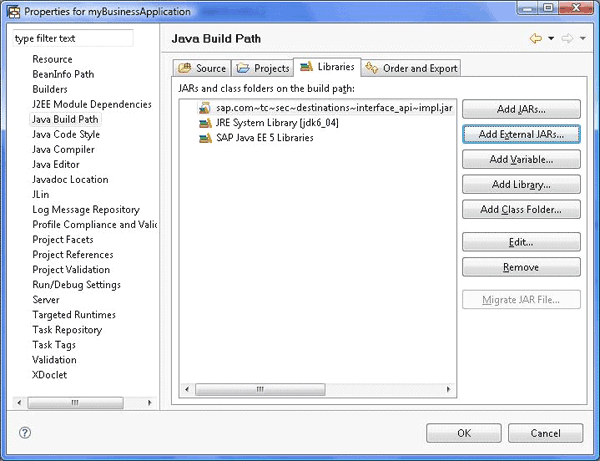This screenshot has width=600, height=461.
Task: Click the Add JARs... button
Action: click(x=521, y=109)
